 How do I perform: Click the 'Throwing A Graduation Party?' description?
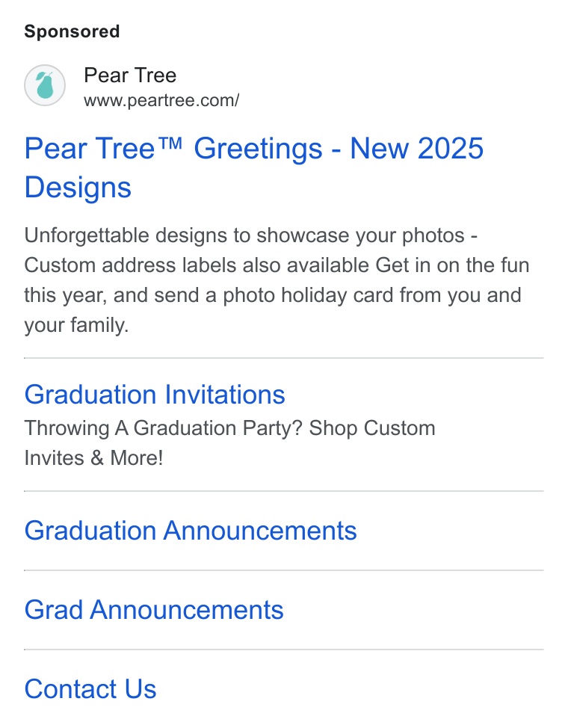click(x=229, y=443)
